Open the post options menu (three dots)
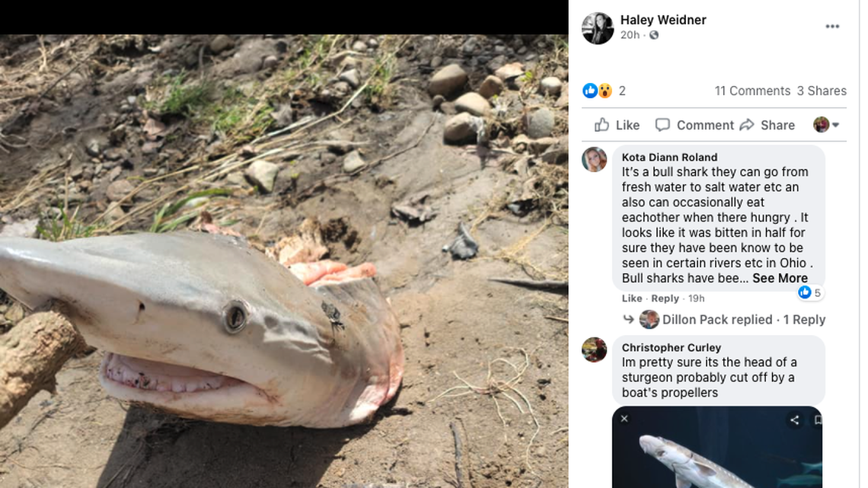868x488 pixels. (832, 26)
